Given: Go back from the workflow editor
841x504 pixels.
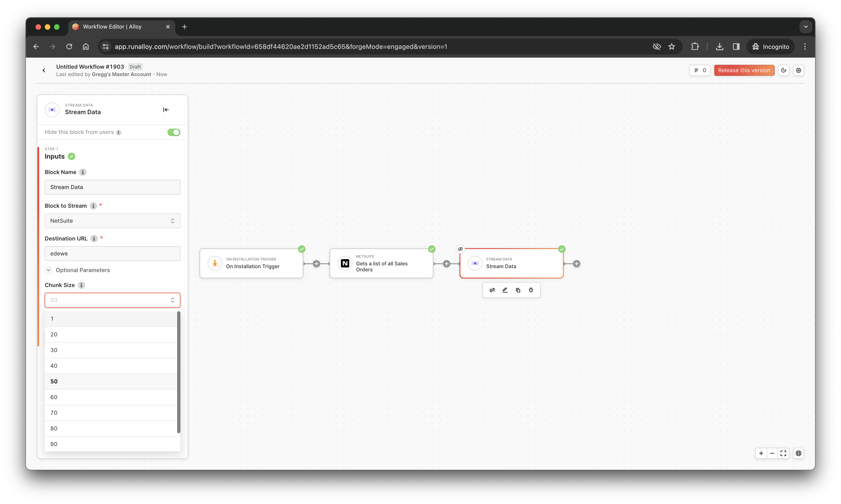Looking at the screenshot, I should click(44, 70).
